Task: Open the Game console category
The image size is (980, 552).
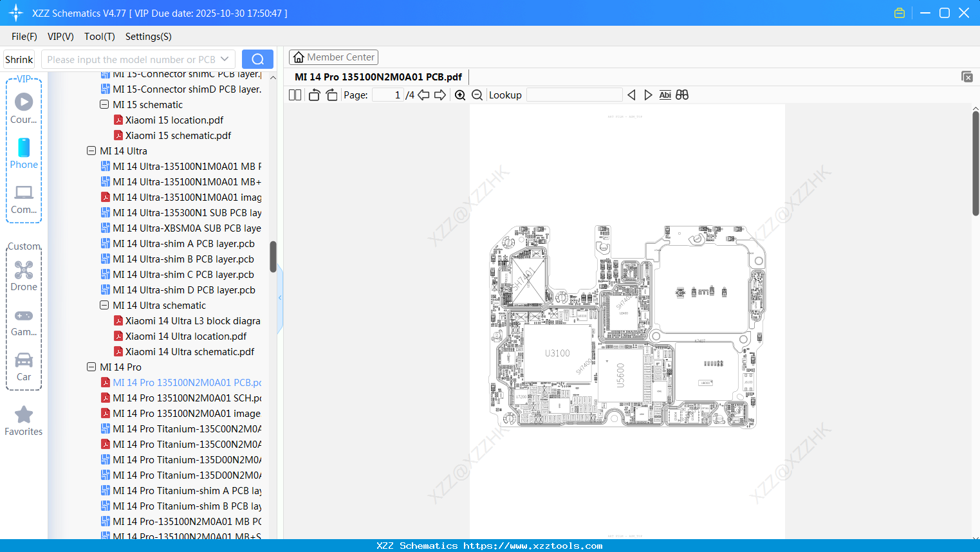Action: click(x=24, y=322)
